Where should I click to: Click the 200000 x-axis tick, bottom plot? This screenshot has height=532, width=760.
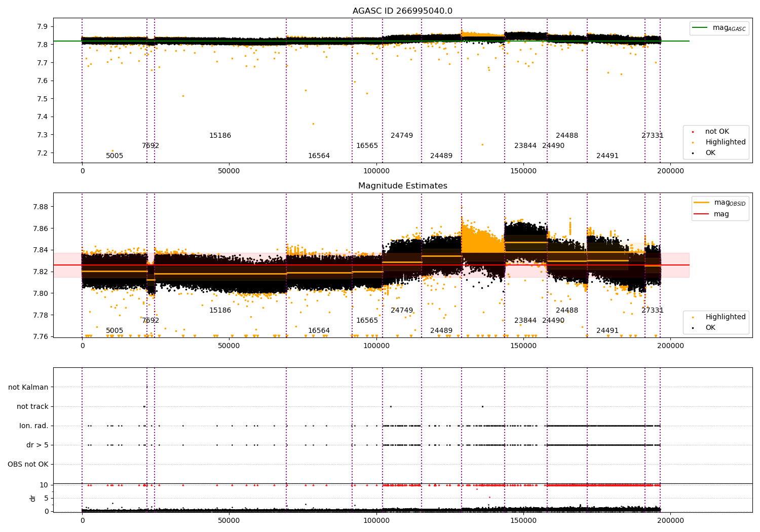[x=670, y=521]
